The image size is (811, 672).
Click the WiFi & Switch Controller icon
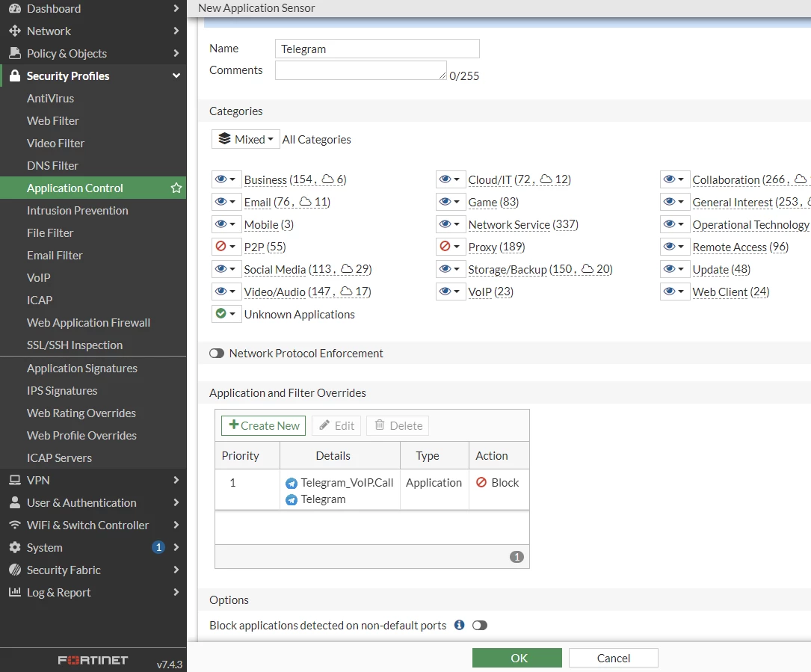15,525
